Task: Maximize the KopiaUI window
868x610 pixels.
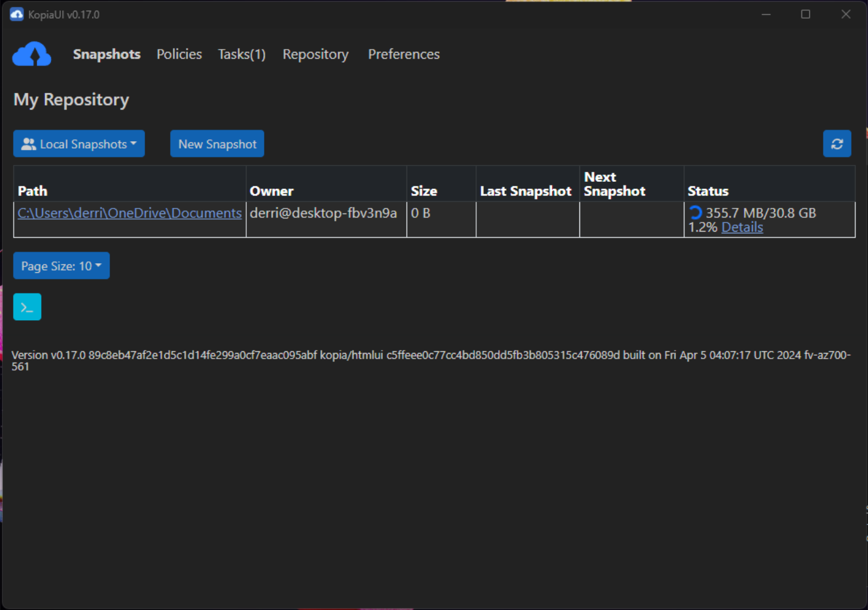Action: coord(806,15)
